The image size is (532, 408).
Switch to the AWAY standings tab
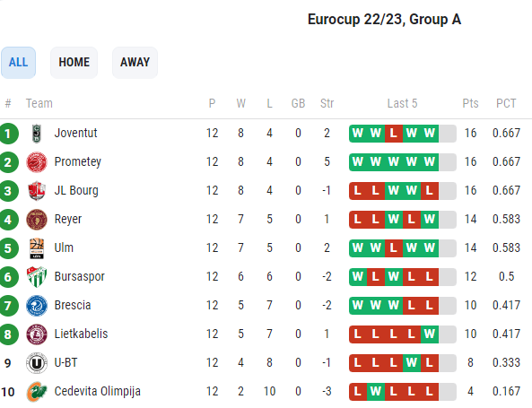pyautogui.click(x=135, y=63)
